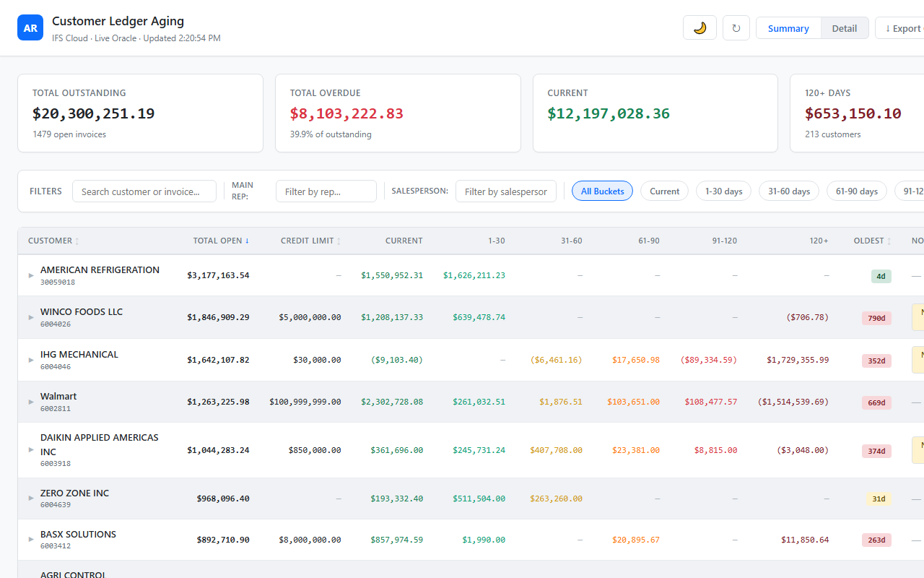Click the 1-30 column header
Screen dimensions: 924x578
pos(497,241)
